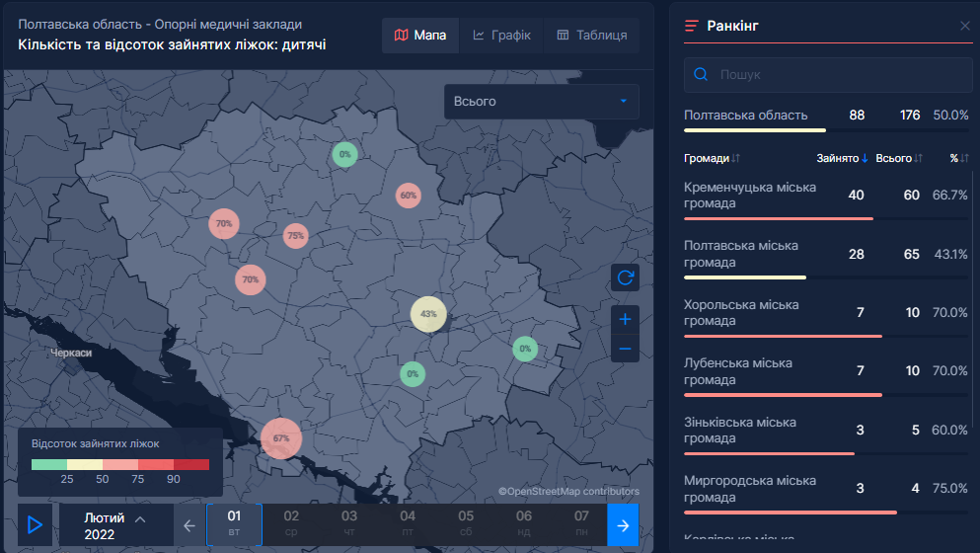Sort by Громади column
This screenshot has width=980, height=553.
[712, 158]
